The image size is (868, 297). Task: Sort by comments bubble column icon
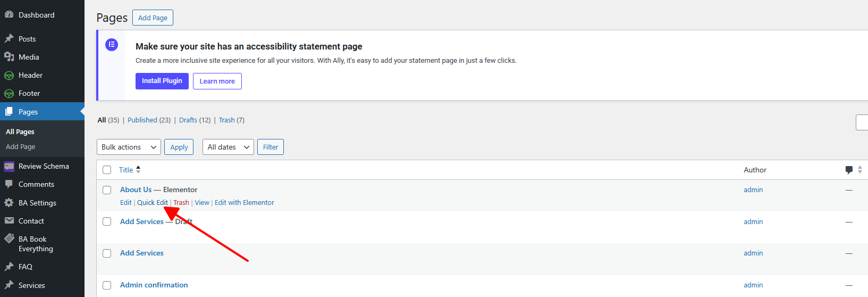849,170
